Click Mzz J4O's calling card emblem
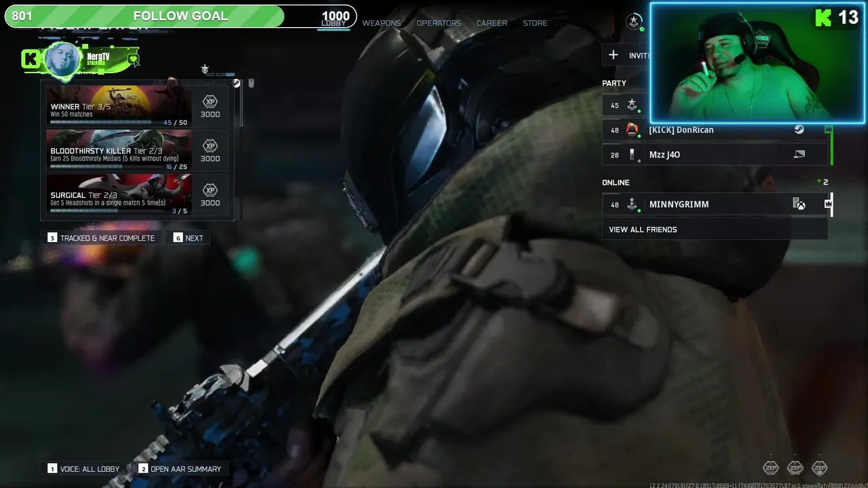 (633, 155)
